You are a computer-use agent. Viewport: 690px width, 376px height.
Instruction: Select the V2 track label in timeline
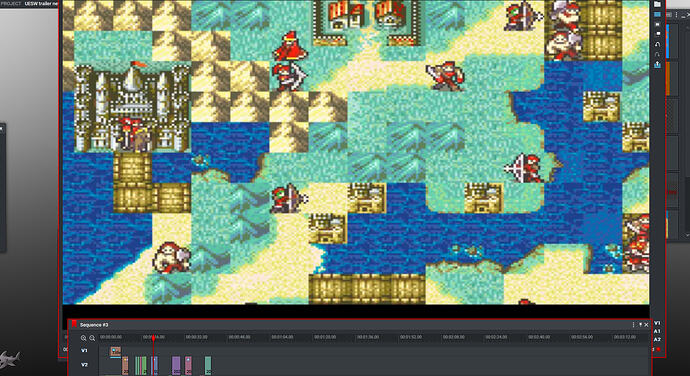[x=84, y=365]
